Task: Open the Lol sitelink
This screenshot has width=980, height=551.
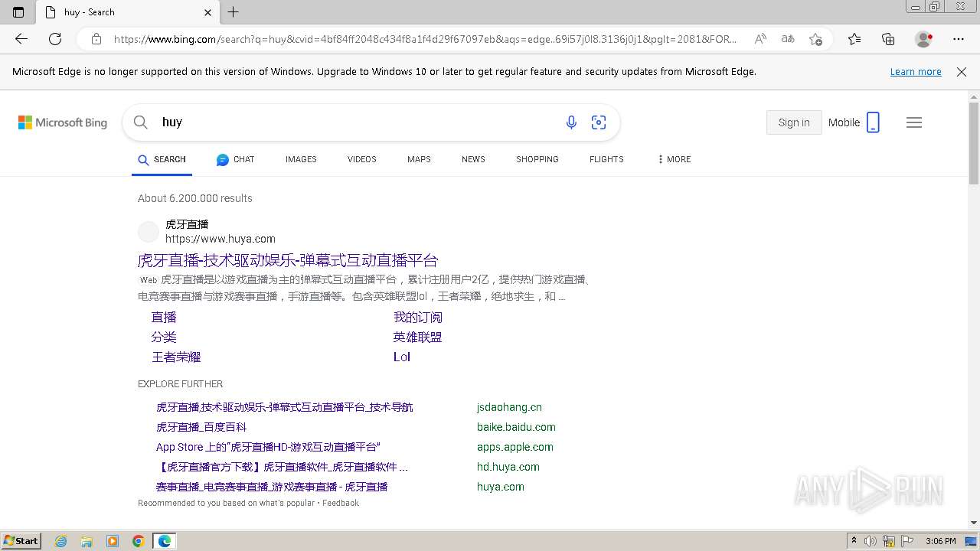Action: tap(402, 357)
